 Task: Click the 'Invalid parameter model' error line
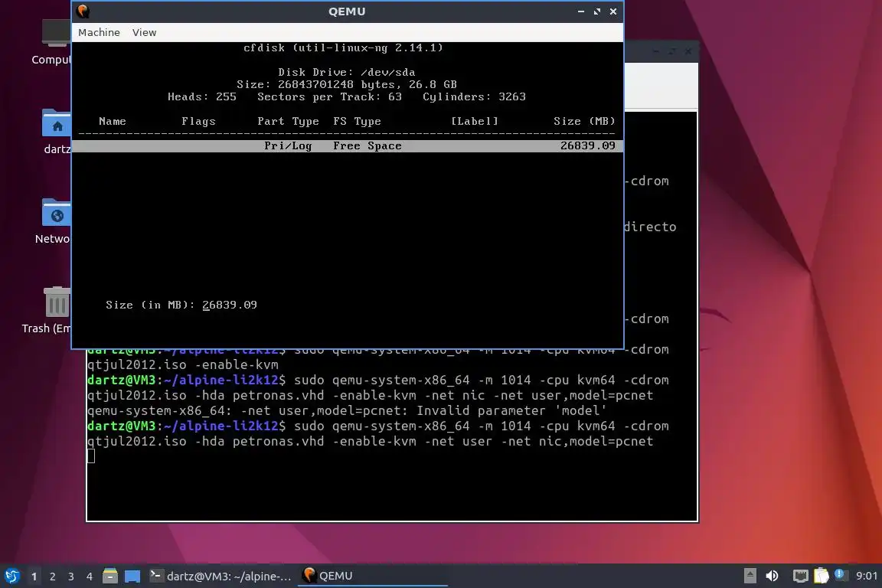(347, 410)
